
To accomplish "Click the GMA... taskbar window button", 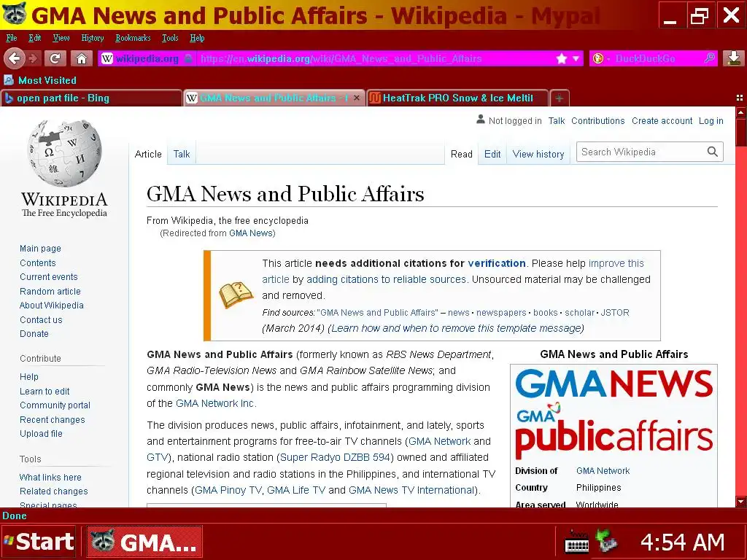I will [x=145, y=542].
